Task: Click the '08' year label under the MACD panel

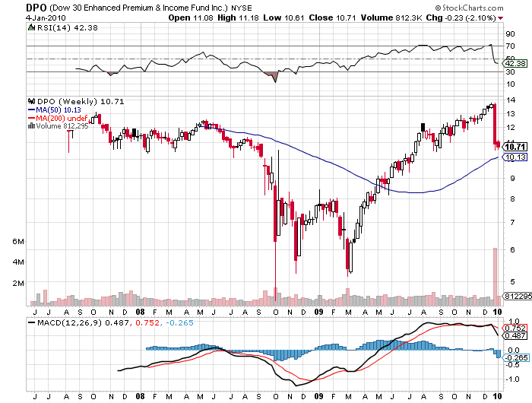Action: [140, 396]
